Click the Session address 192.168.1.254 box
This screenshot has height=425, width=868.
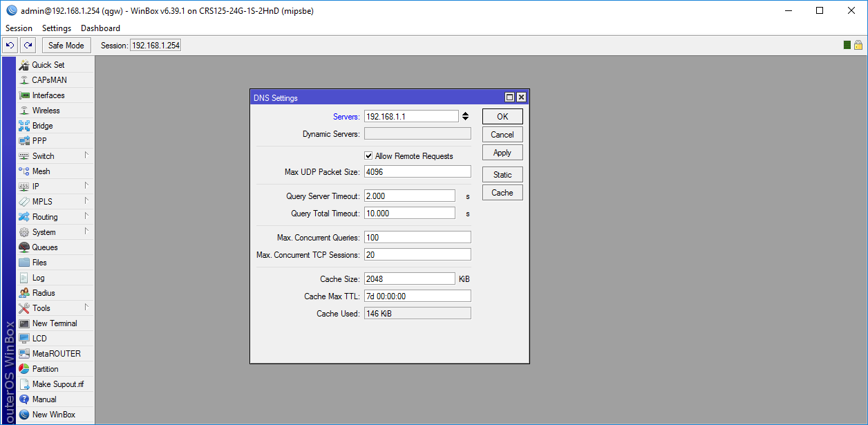coord(155,46)
